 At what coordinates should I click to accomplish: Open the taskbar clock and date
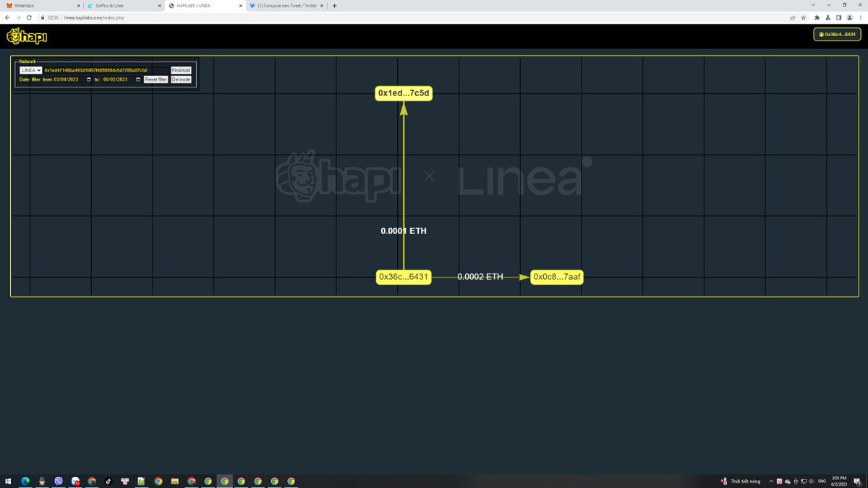click(841, 481)
